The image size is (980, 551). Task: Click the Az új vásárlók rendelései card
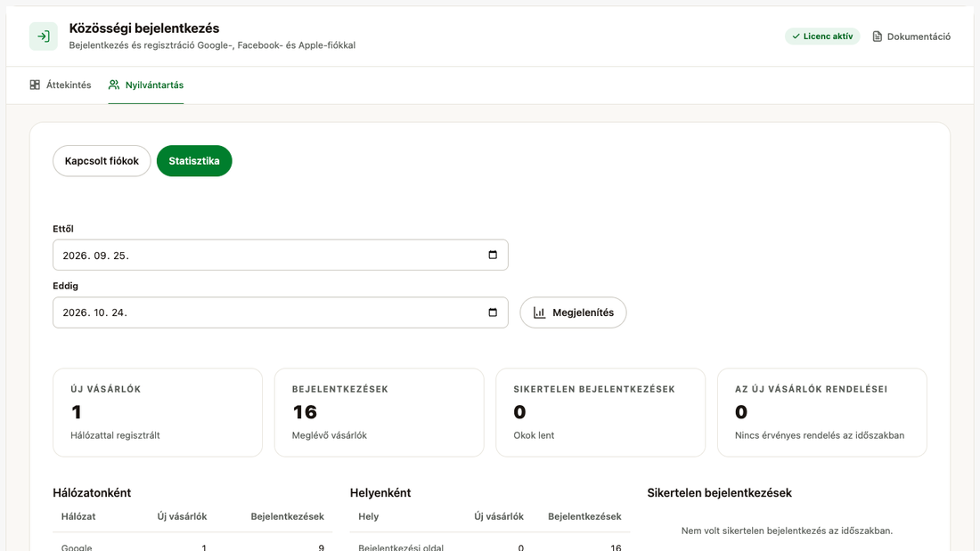[x=822, y=412]
